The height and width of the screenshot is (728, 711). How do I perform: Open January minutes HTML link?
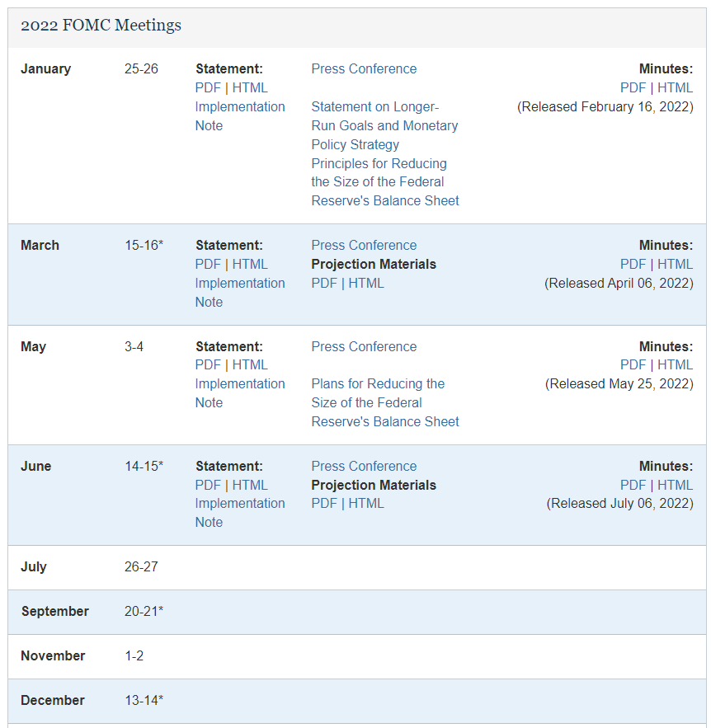pyautogui.click(x=675, y=87)
